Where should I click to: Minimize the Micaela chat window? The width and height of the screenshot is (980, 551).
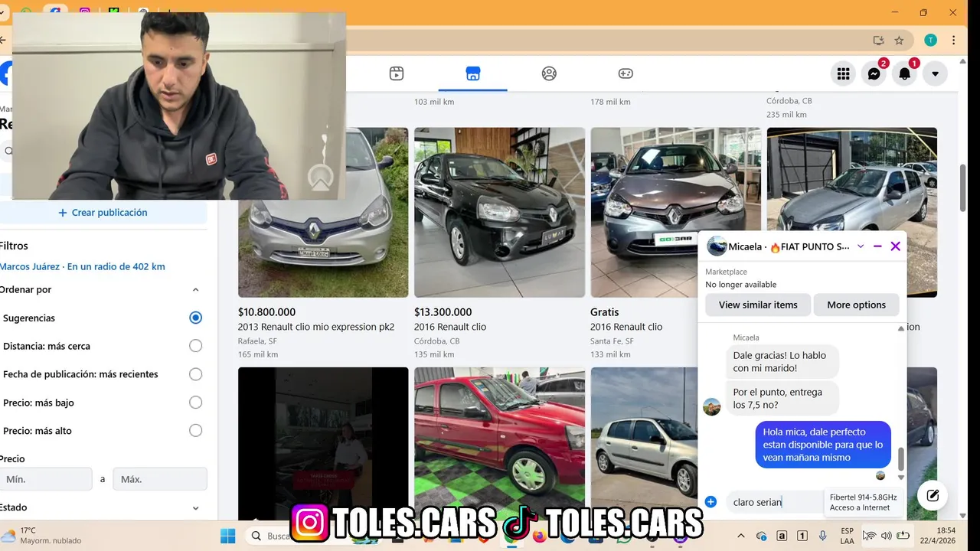coord(877,246)
